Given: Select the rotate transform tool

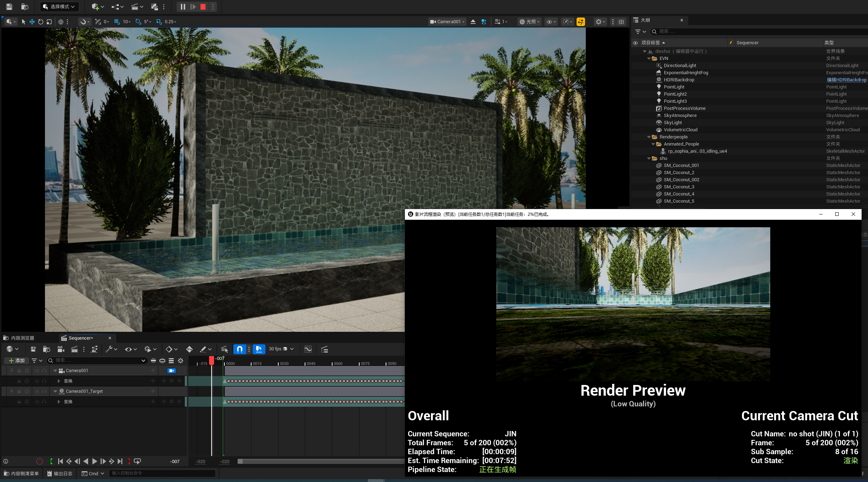Looking at the screenshot, I should [41, 22].
